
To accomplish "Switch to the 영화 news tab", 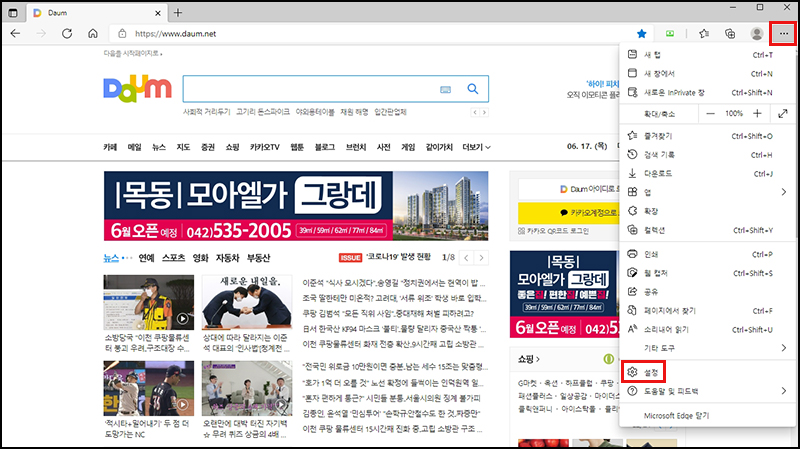I will tap(201, 258).
